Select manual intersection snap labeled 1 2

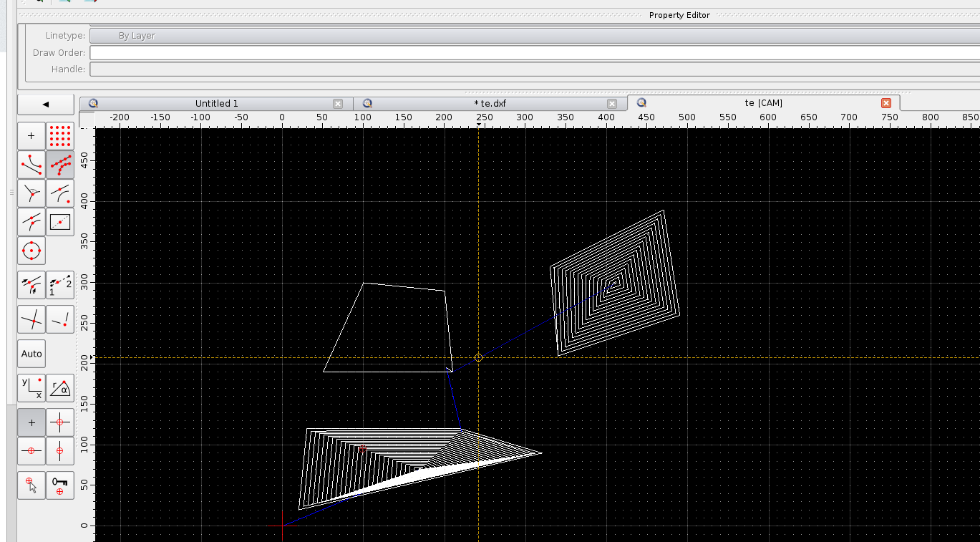(x=60, y=285)
